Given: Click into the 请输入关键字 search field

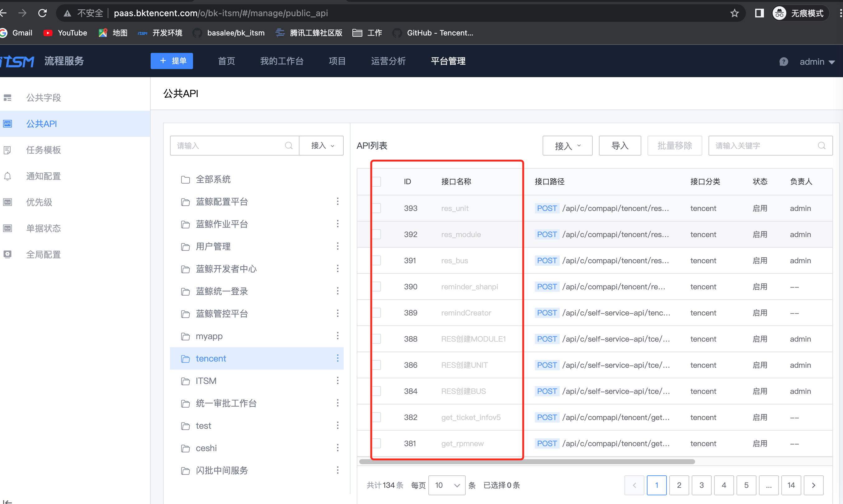Looking at the screenshot, I should pyautogui.click(x=770, y=146).
